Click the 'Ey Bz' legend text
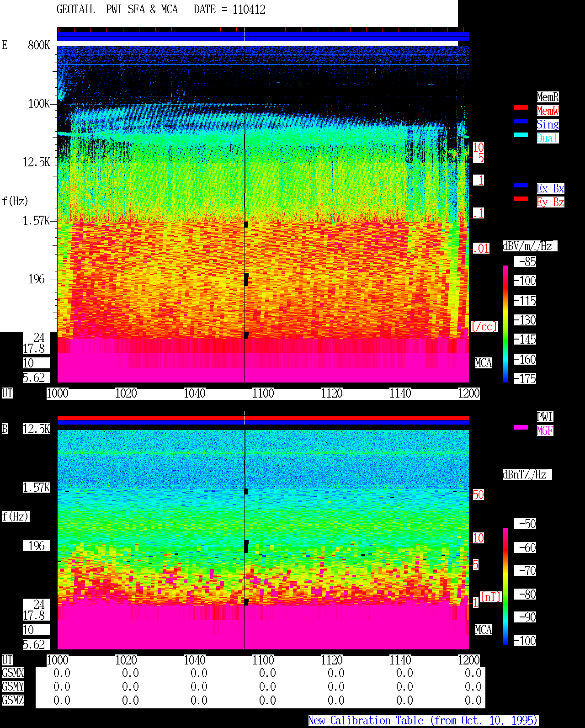Image resolution: width=585 pixels, height=728 pixels. coord(550,202)
